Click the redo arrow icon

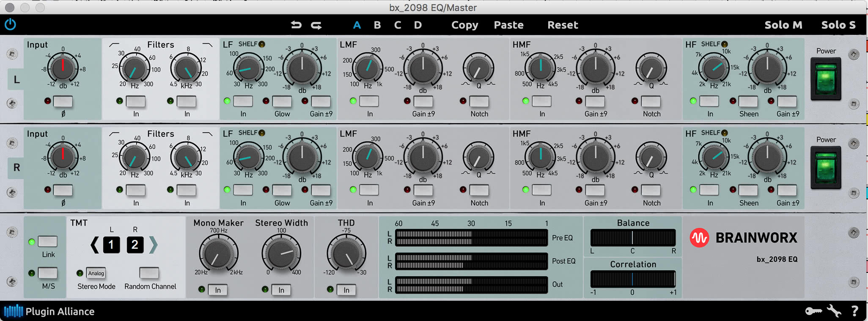point(316,25)
